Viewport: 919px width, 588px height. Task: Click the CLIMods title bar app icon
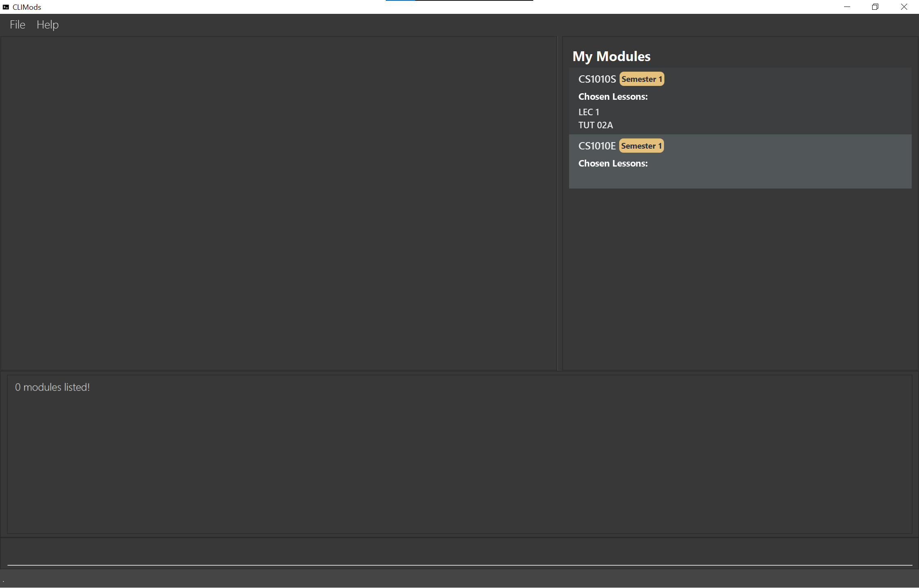[6, 7]
